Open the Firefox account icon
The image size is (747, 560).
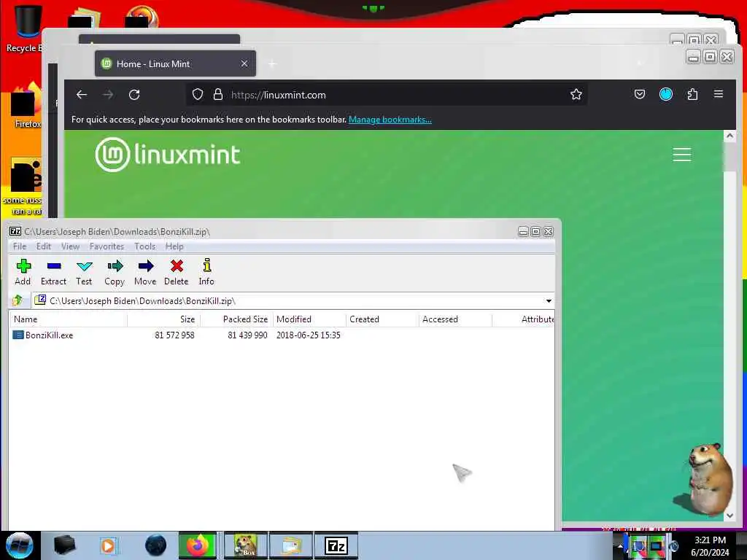[665, 94]
